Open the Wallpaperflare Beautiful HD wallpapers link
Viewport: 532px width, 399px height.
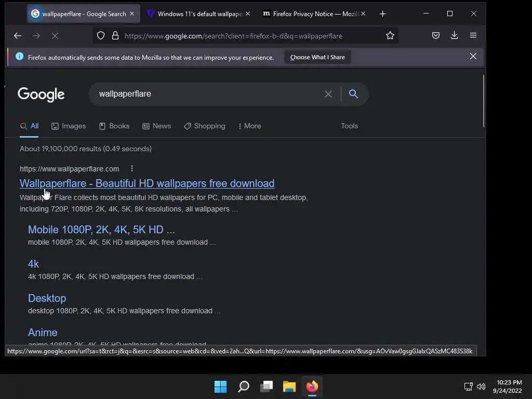(x=147, y=183)
